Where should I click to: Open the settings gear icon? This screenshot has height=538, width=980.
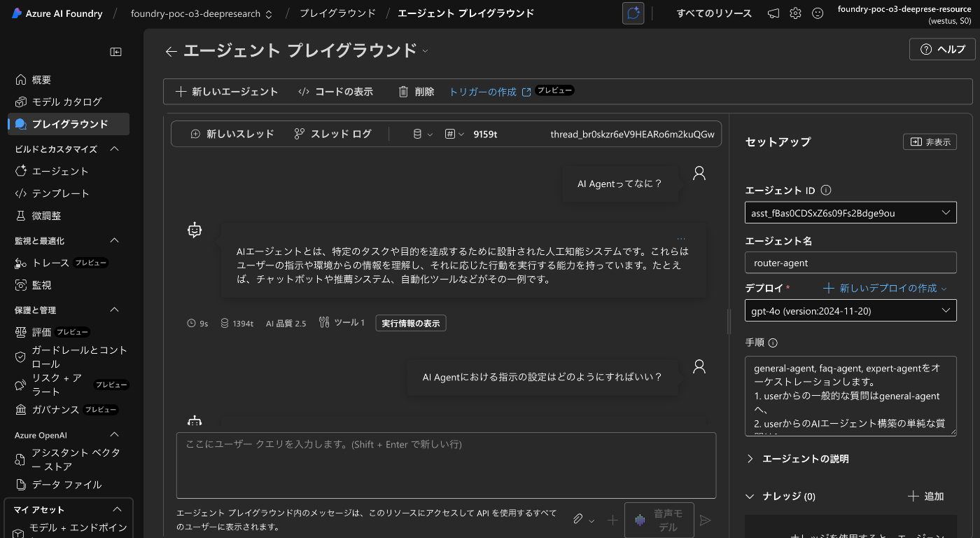[795, 13]
